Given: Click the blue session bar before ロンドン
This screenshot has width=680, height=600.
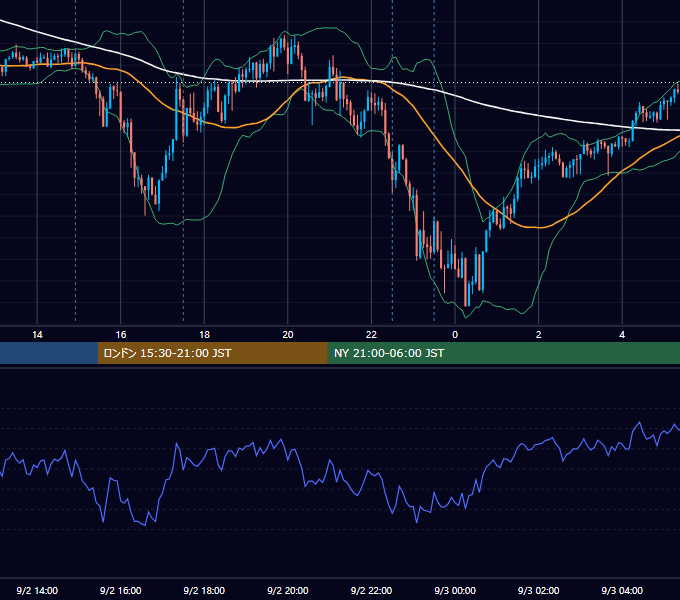Looking at the screenshot, I should [x=49, y=353].
